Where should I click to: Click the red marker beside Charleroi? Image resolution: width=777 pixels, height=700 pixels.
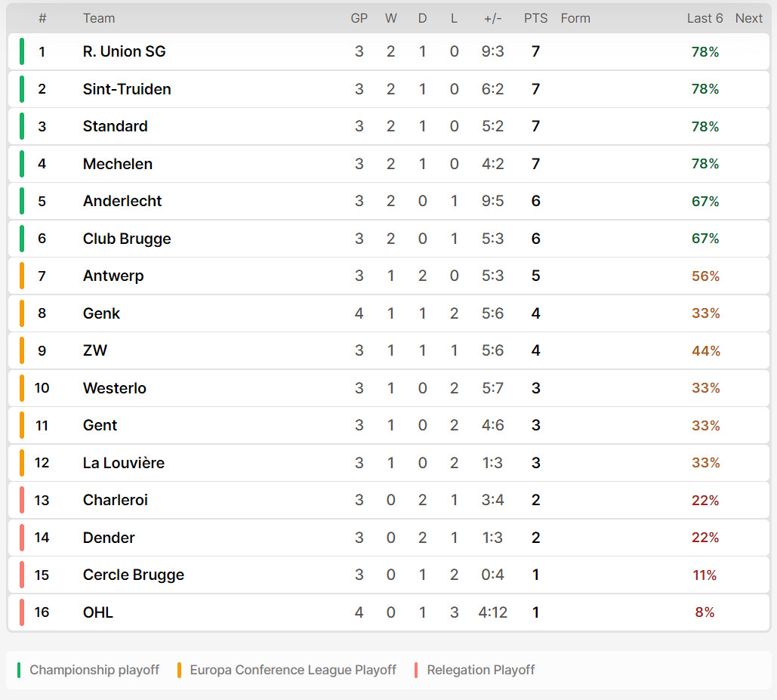click(22, 500)
